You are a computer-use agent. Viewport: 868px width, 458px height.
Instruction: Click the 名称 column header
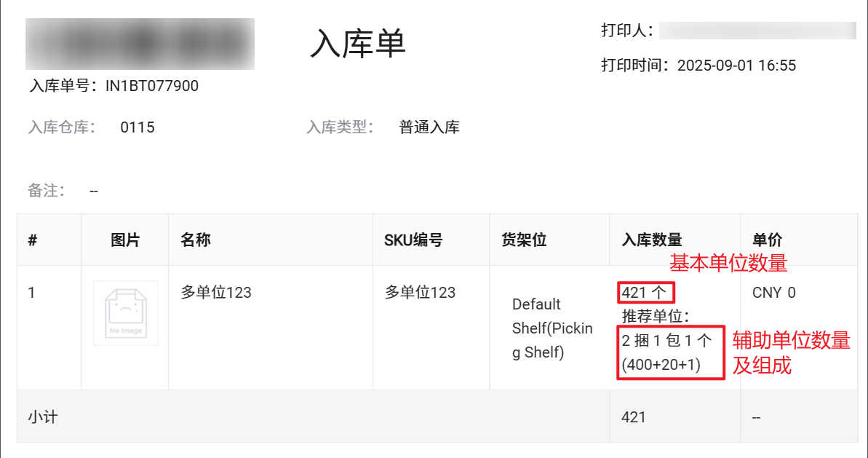(x=196, y=240)
